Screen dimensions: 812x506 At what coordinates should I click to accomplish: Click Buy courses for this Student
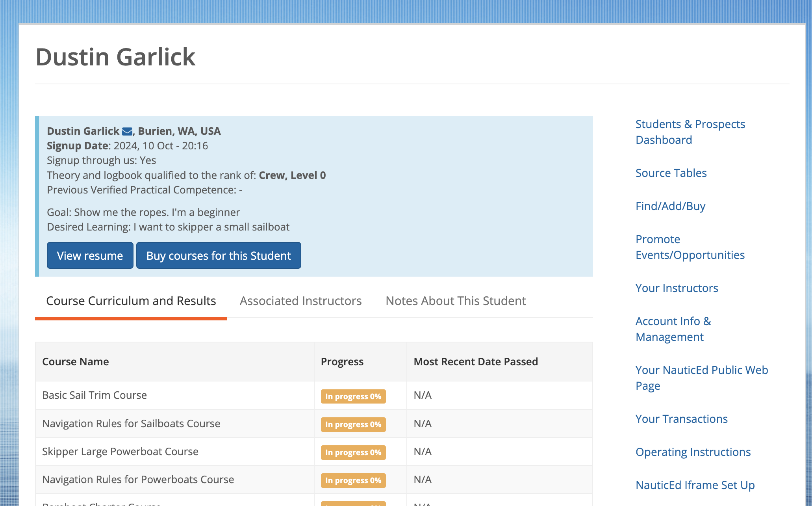(219, 255)
